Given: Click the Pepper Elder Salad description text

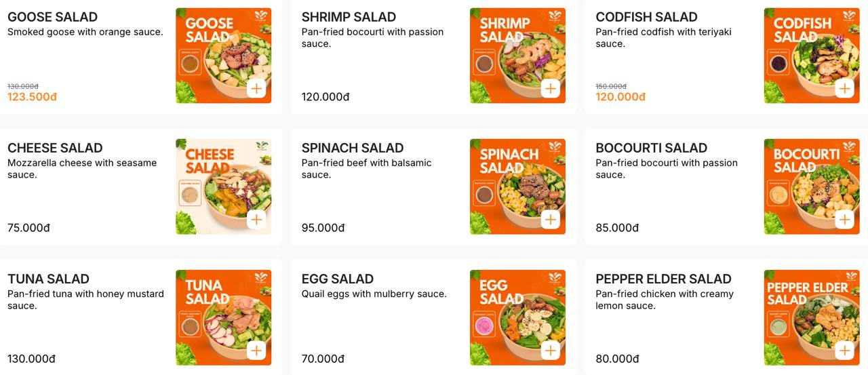Looking at the screenshot, I should pos(664,300).
